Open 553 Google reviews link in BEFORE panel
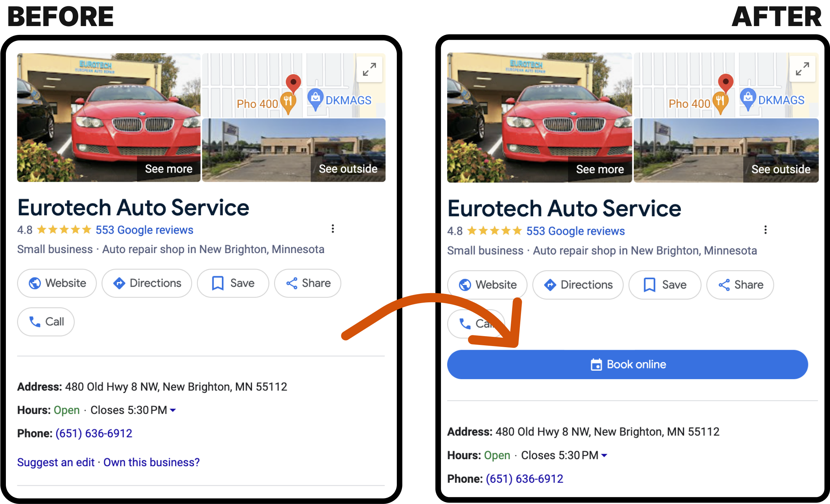 (x=144, y=230)
